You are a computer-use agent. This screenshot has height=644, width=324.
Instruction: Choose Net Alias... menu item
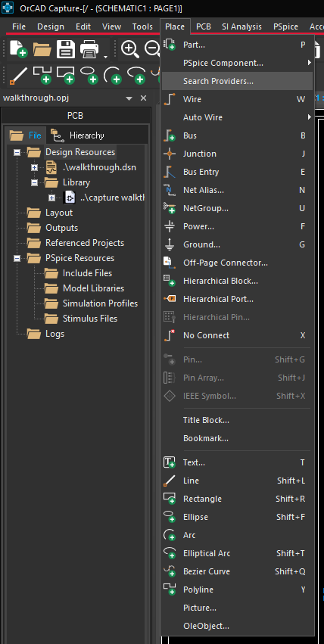pos(238,190)
